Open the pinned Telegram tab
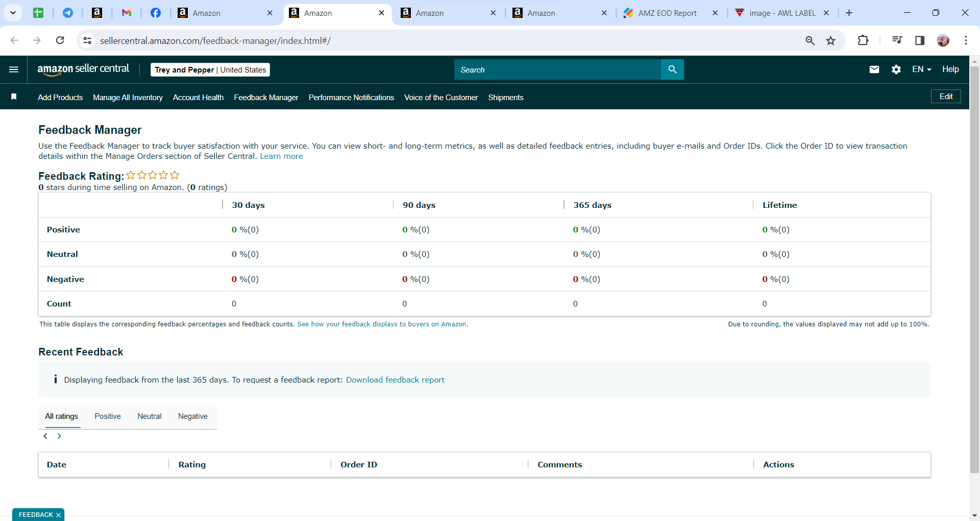 (x=68, y=13)
